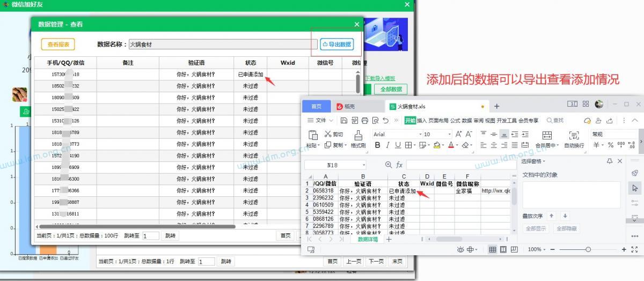Click the 粘贴 paste icon
The height and width of the screenshot is (281, 644).
314,135
